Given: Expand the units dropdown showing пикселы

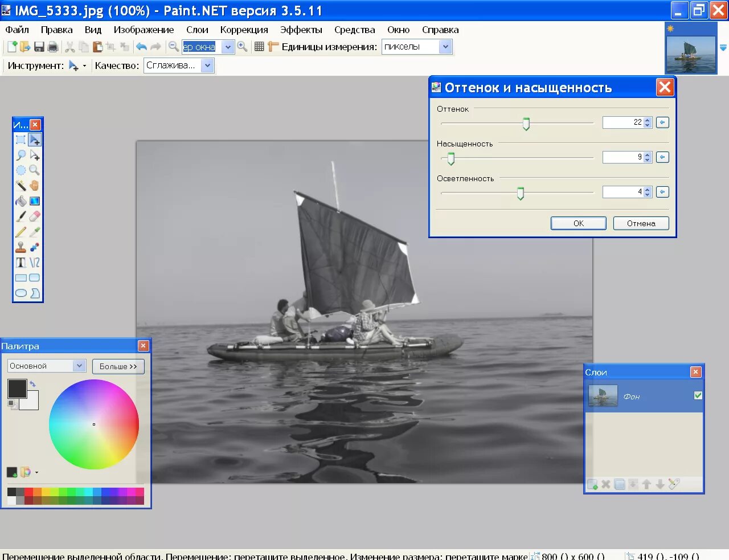Looking at the screenshot, I should 445,47.
